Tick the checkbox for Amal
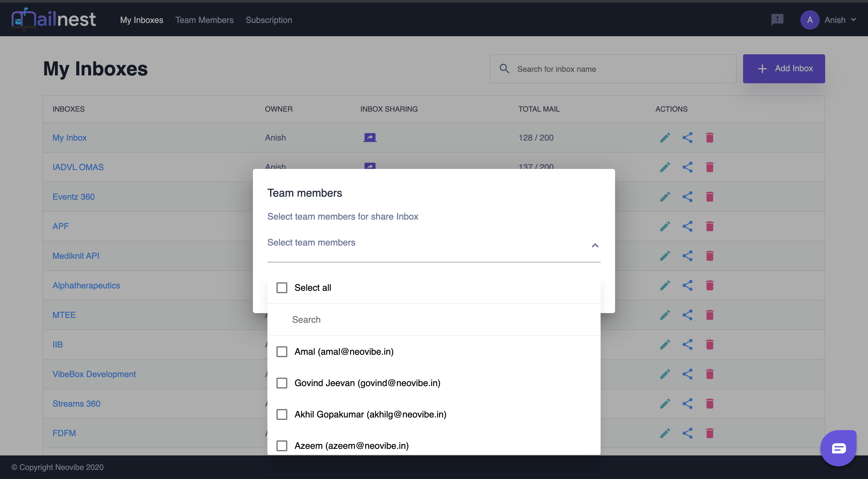This screenshot has height=479, width=868. (x=282, y=352)
